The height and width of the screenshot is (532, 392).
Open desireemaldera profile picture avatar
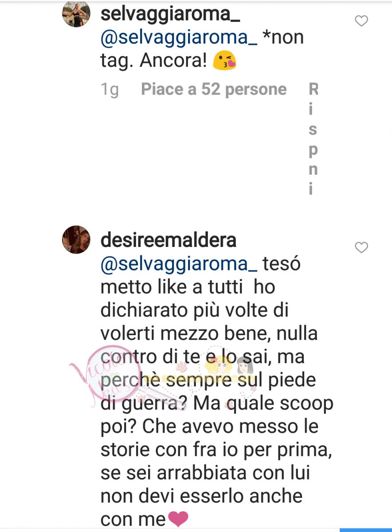[76, 239]
